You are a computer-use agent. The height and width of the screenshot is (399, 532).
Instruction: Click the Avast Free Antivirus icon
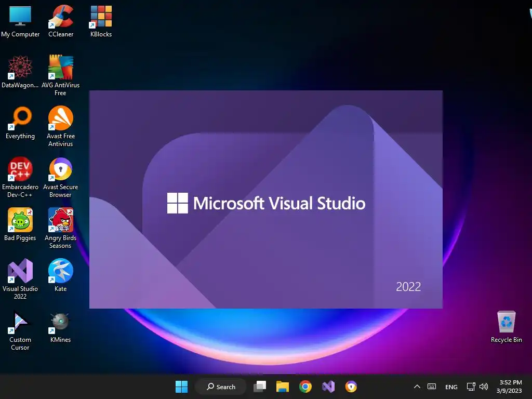61,126
